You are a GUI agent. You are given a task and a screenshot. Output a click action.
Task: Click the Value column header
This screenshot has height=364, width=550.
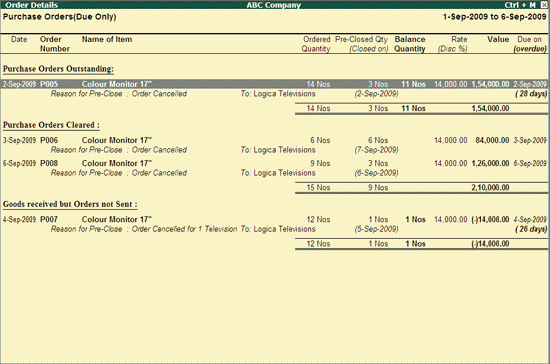[x=498, y=39]
